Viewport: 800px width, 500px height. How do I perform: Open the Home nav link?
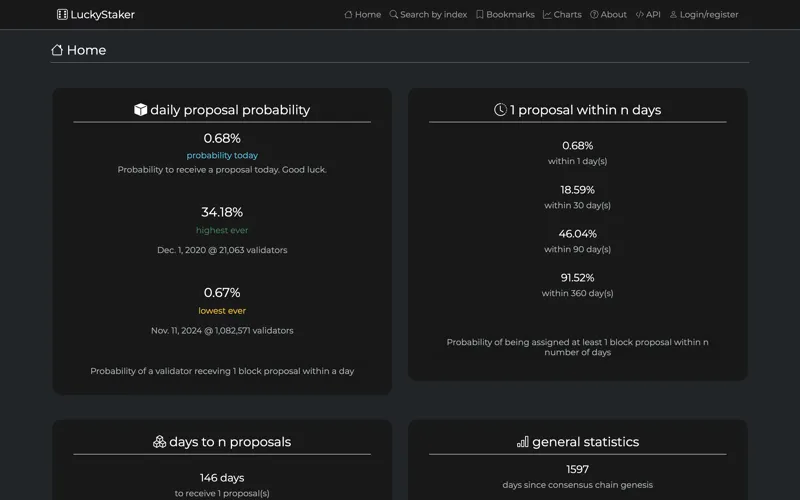point(363,14)
